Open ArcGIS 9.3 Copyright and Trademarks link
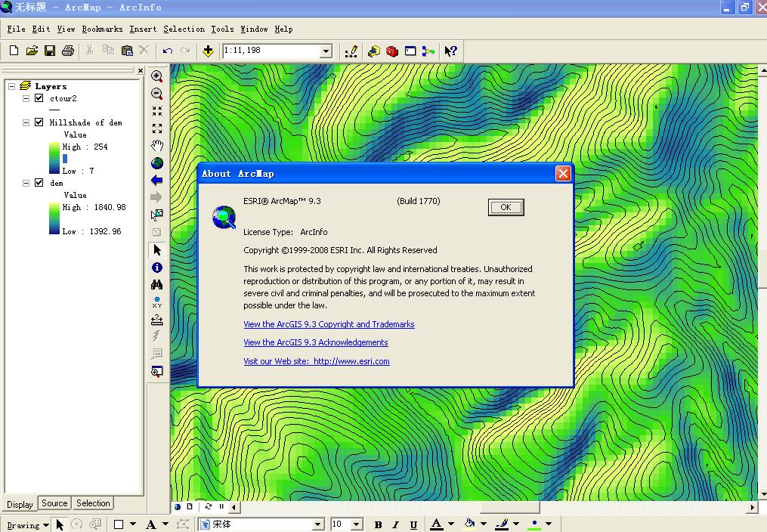Screen dimensions: 767x532 click(x=329, y=324)
